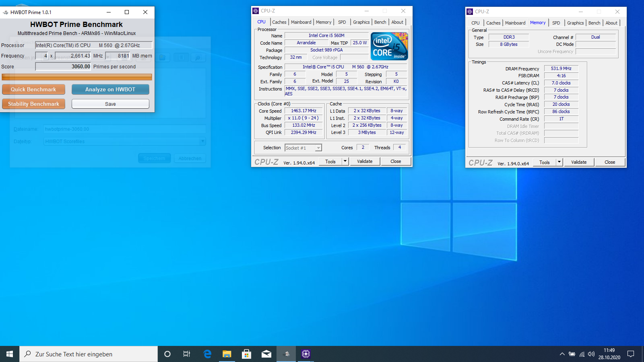Expand Tools dropdown arrow in right CPU-Z
The height and width of the screenshot is (362, 644).
559,162
